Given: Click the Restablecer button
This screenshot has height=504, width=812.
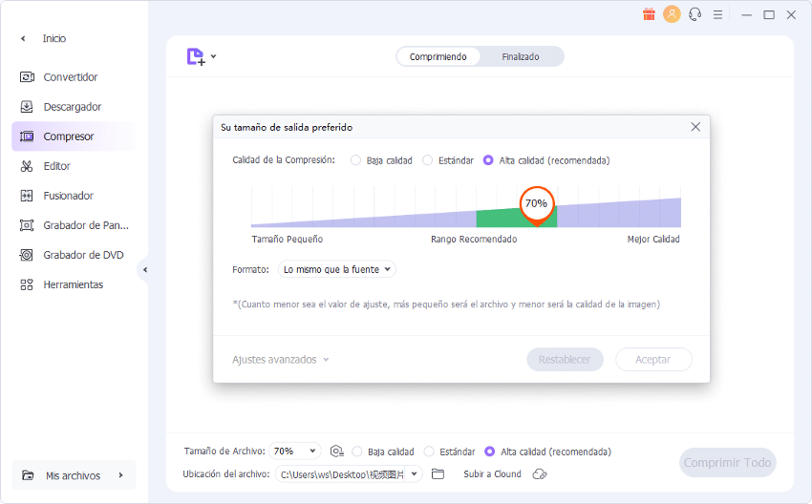Looking at the screenshot, I should [565, 360].
